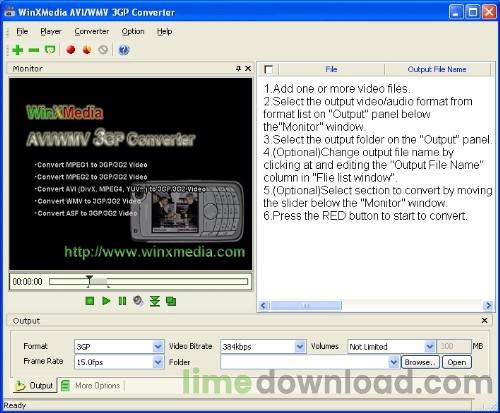Screen dimensions: 500x413
Task: Stop playback with green square button
Action: 90,301
